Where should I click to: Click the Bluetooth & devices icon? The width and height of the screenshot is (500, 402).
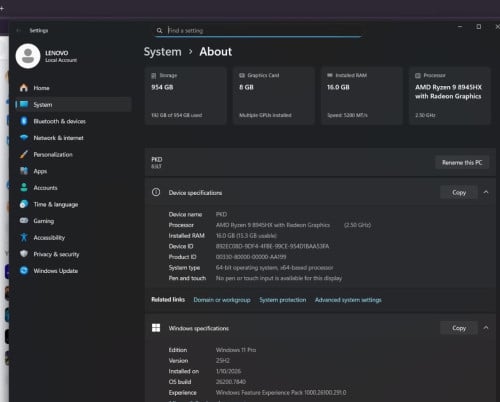(24, 121)
